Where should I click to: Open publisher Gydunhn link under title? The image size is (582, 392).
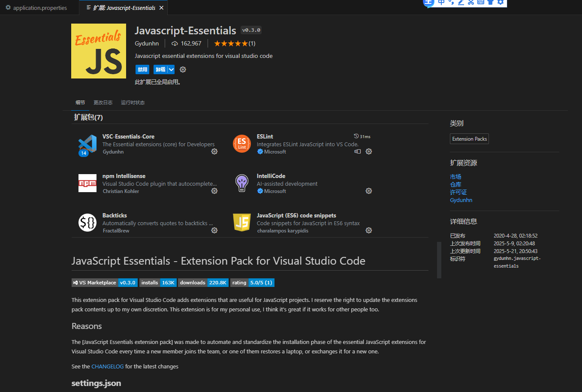pos(147,43)
